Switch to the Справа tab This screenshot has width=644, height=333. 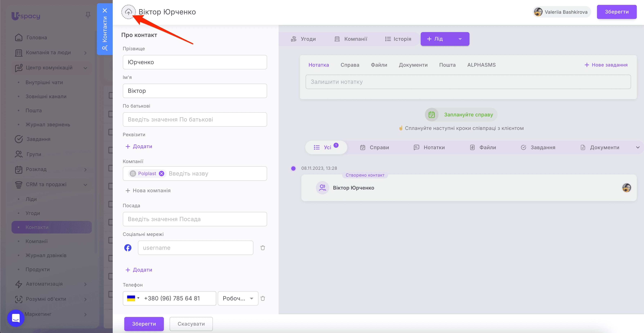(350, 65)
